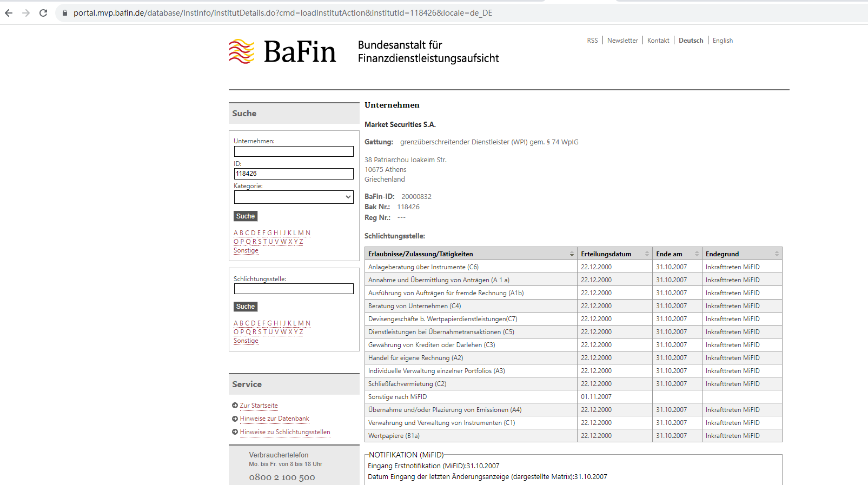Click Suche button under Kategorie
This screenshot has height=485, width=868.
click(246, 216)
